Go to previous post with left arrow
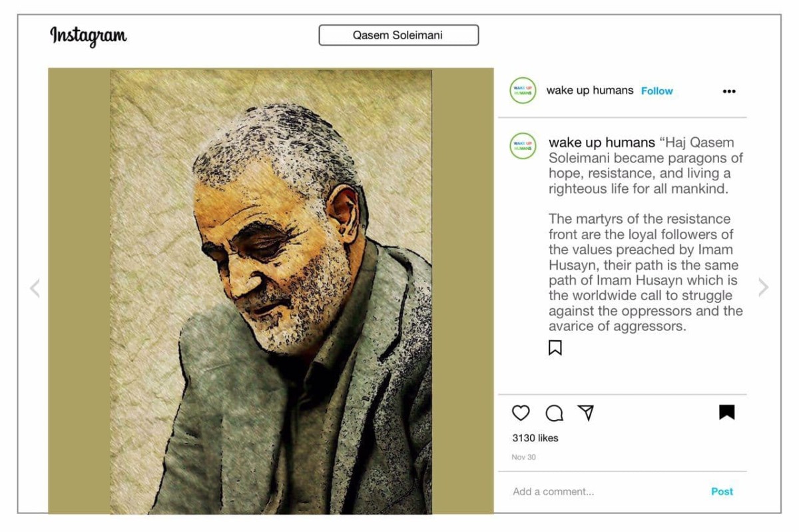The height and width of the screenshot is (532, 799). 35,288
